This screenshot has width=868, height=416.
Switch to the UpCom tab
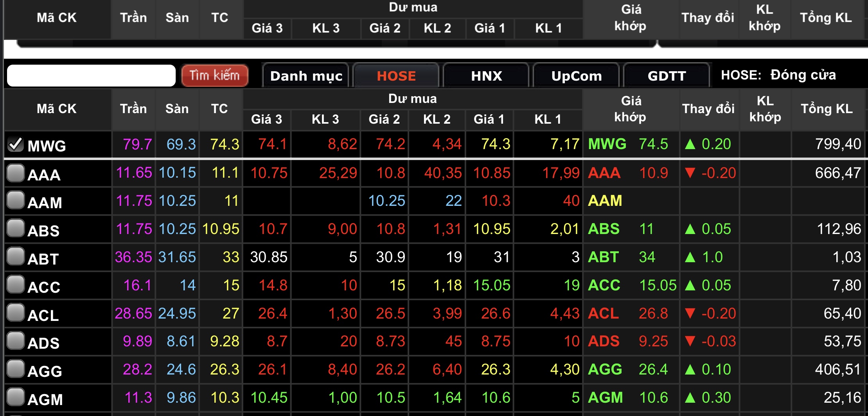tap(576, 76)
